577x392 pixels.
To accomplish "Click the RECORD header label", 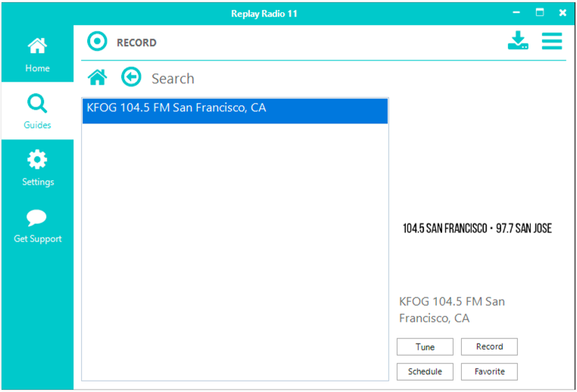I will click(x=136, y=42).
